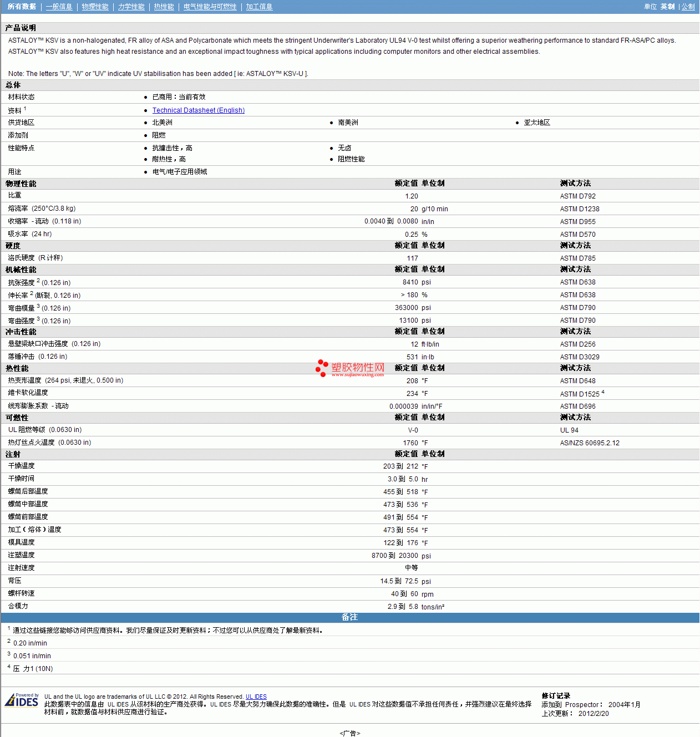Click the ASTM D785 test method
The height and width of the screenshot is (737, 700).
click(x=578, y=258)
